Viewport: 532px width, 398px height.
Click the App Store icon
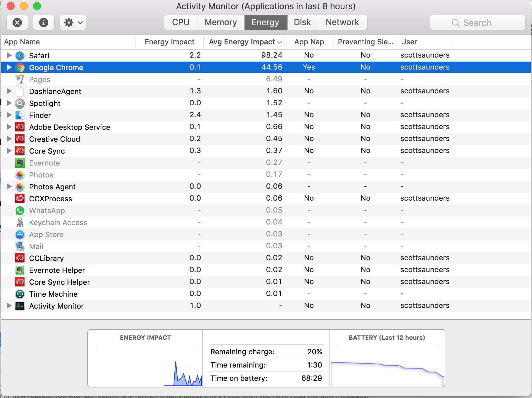pyautogui.click(x=20, y=234)
